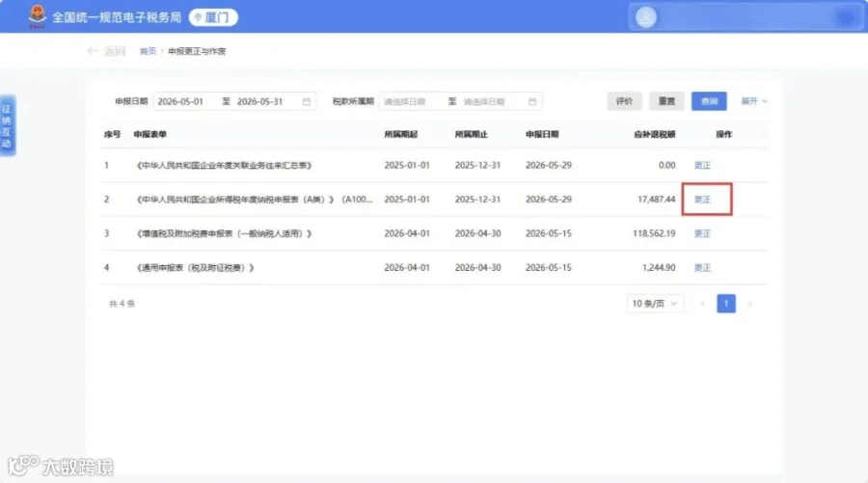Click end date field 2026-05-31

click(259, 102)
